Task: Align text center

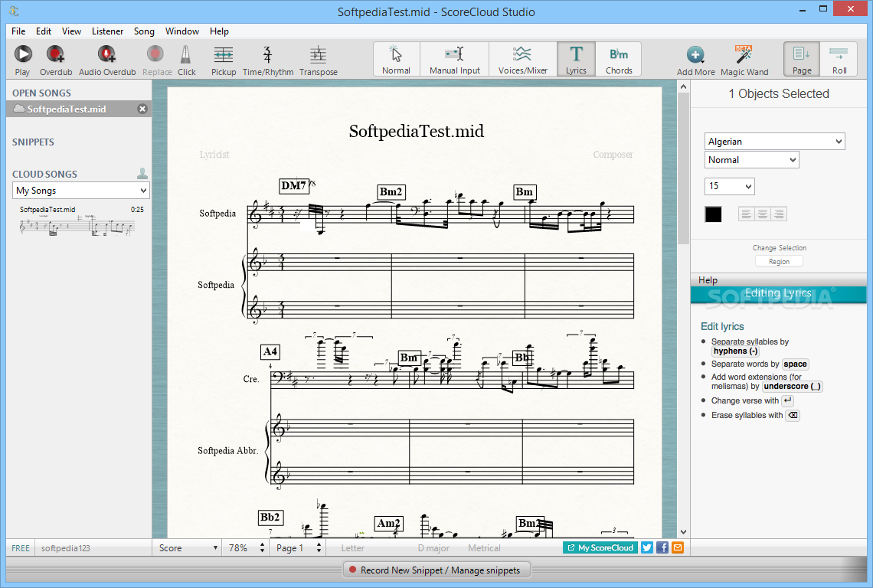Action: [x=763, y=214]
